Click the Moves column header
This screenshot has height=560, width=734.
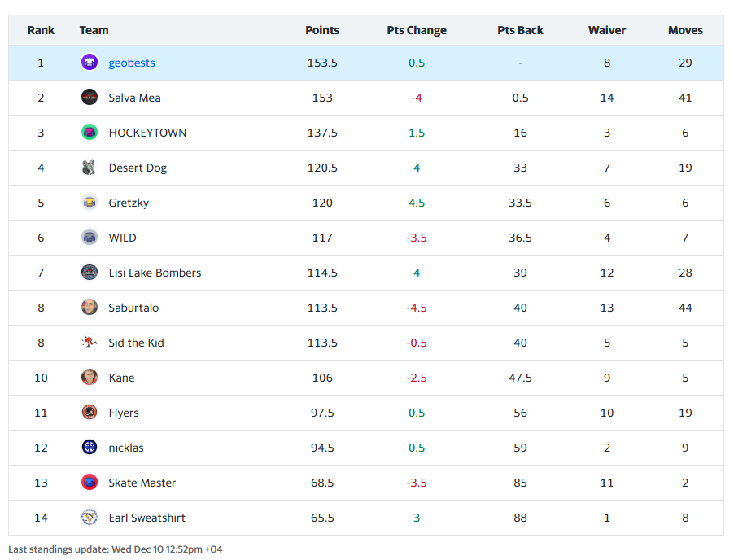[x=685, y=30]
